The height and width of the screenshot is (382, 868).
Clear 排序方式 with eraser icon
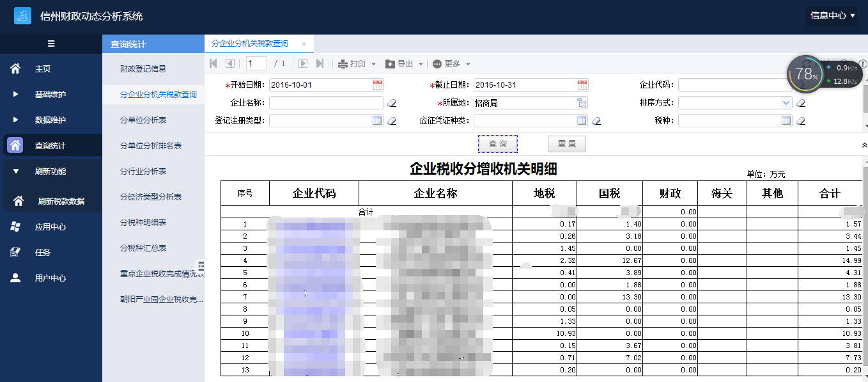pos(800,102)
